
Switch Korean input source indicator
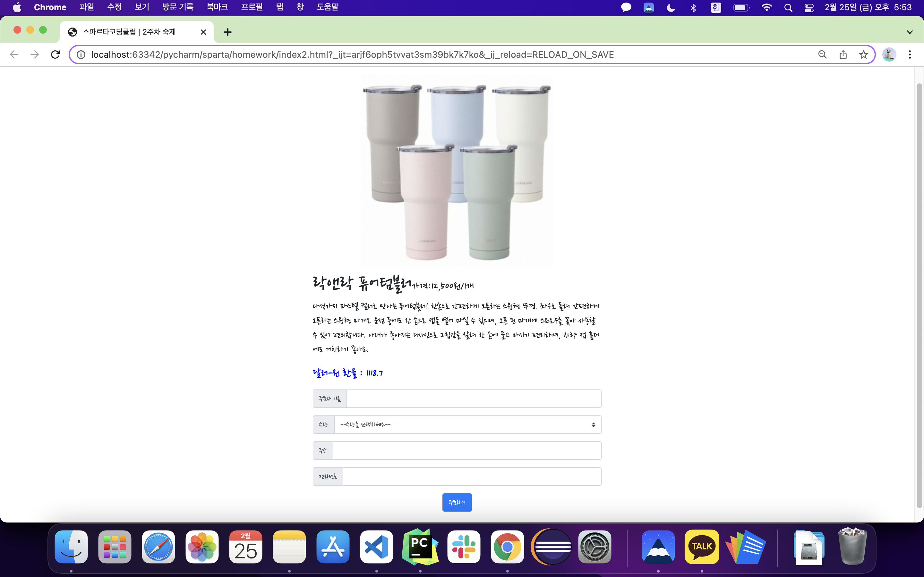716,7
